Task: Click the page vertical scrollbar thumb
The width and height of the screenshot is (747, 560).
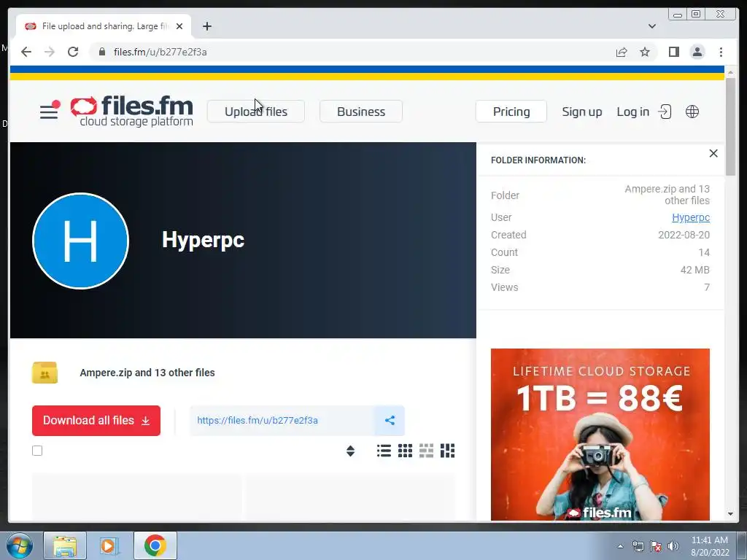Action: pyautogui.click(x=730, y=126)
